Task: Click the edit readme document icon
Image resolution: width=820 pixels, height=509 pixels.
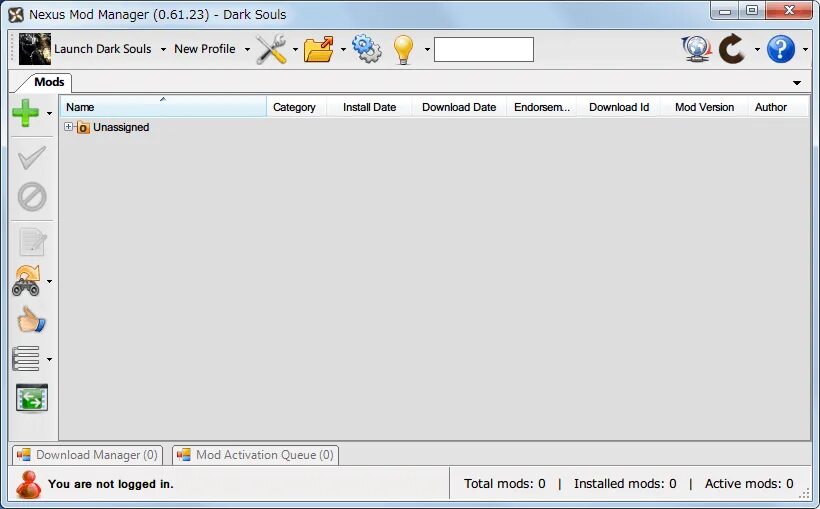Action: click(x=32, y=242)
